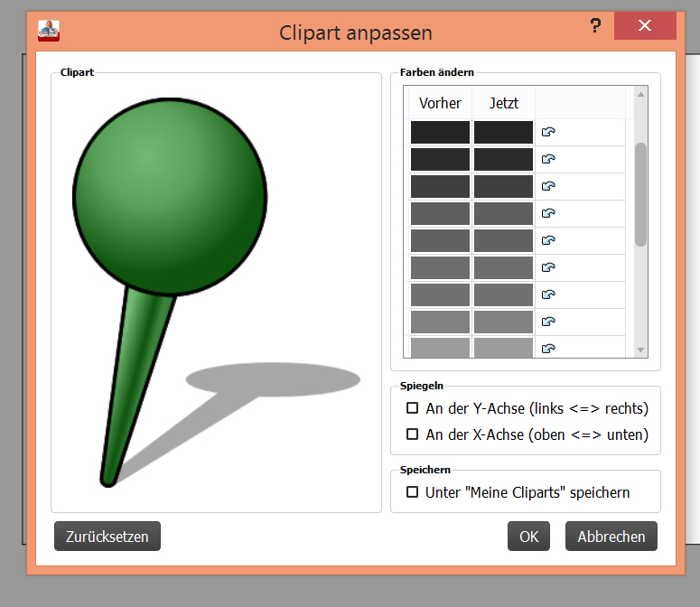The image size is (700, 607).
Task: Change the seventh row Jetzt color swatch
Action: click(x=503, y=294)
